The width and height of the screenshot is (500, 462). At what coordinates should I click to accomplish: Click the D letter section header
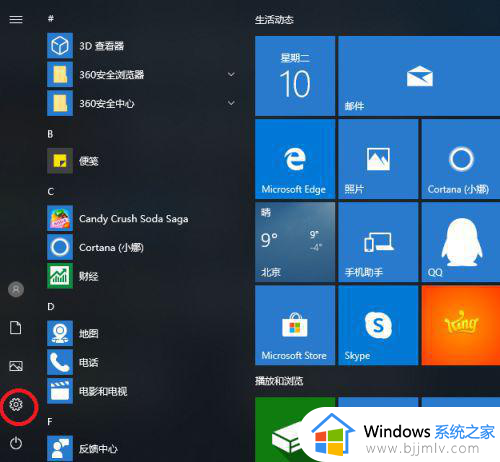click(x=51, y=307)
